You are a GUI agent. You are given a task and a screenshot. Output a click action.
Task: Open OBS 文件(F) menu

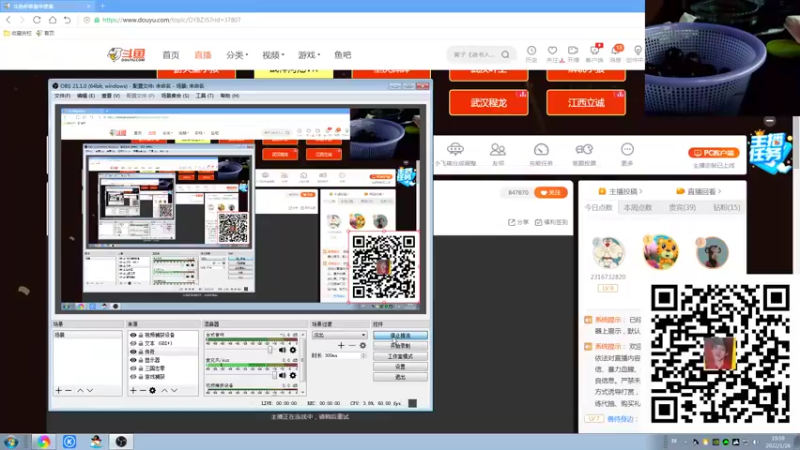[x=62, y=96]
